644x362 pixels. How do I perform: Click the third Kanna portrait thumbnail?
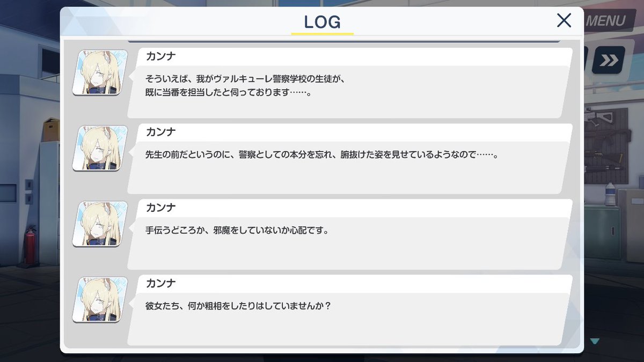(100, 224)
